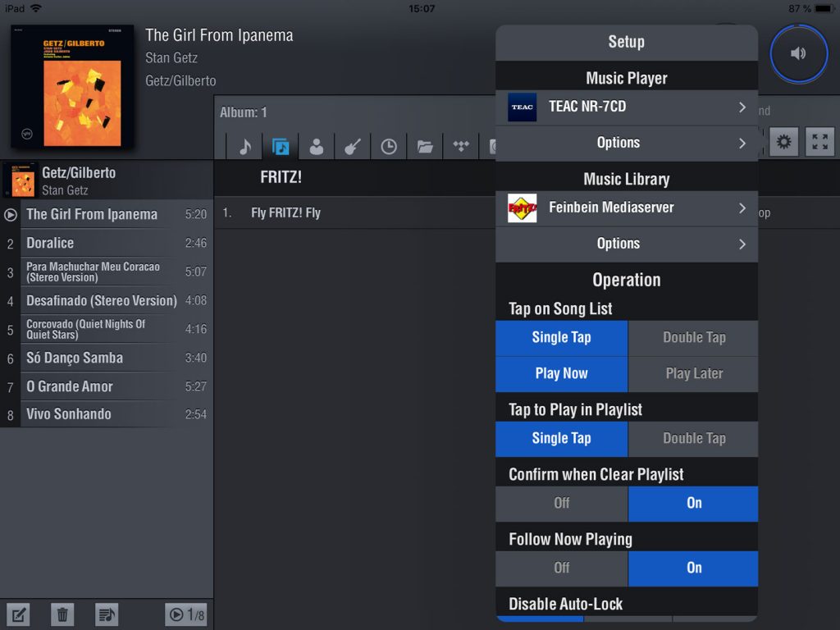Viewport: 840px width, 630px height.
Task: Select Play Now option
Action: 561,373
